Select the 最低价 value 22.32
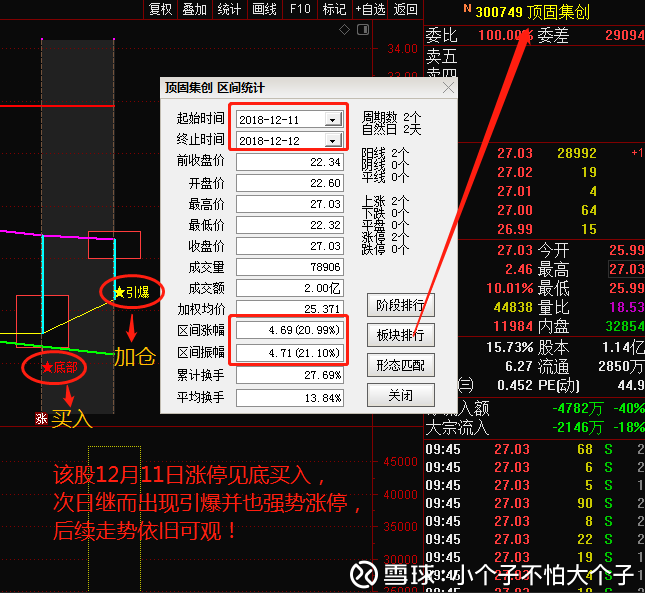The width and height of the screenshot is (645, 593). tap(290, 225)
